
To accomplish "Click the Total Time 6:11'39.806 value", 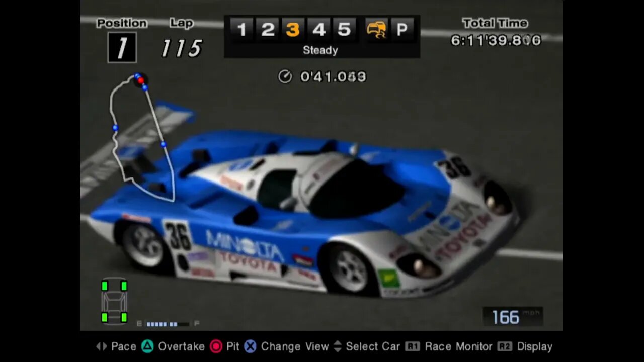I will click(496, 40).
